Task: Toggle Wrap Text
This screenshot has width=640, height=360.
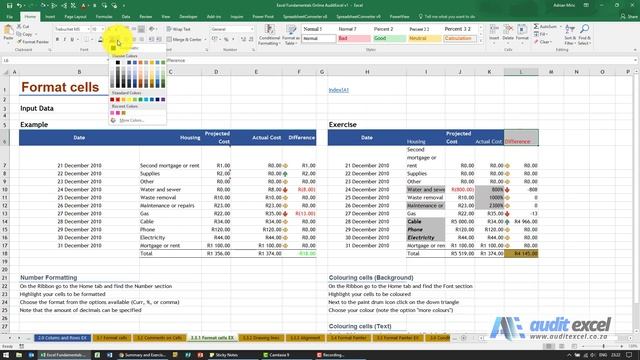Action: coord(179,29)
